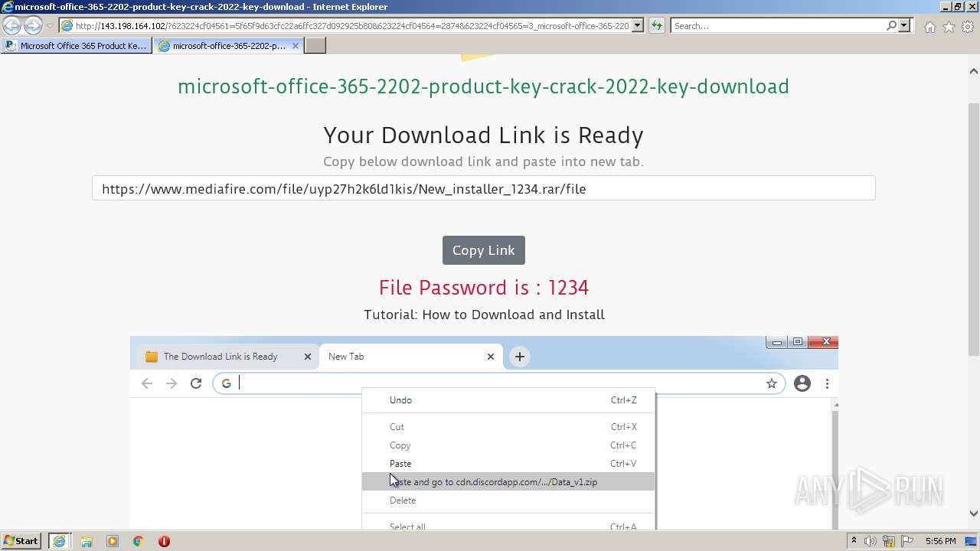Click the page title heading microsoft-office-365-2202
980x551 pixels.
483,86
